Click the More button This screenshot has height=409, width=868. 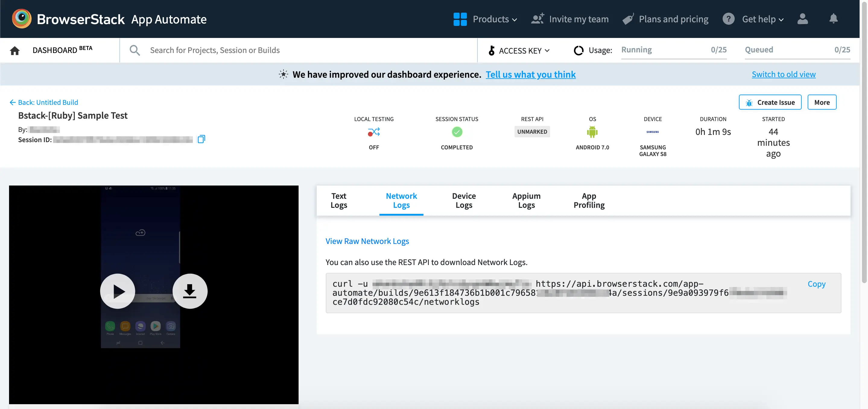[822, 102]
